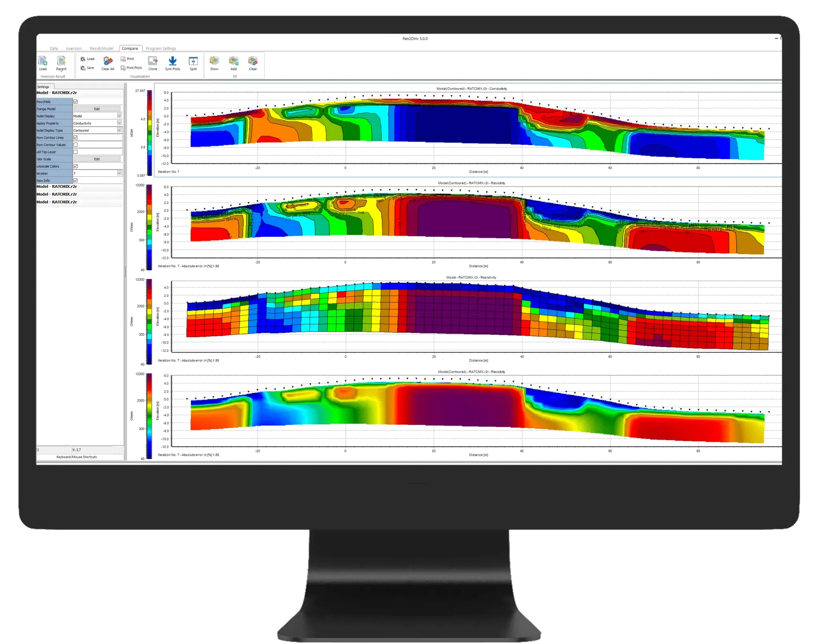Click the Split view icon

pyautogui.click(x=193, y=61)
